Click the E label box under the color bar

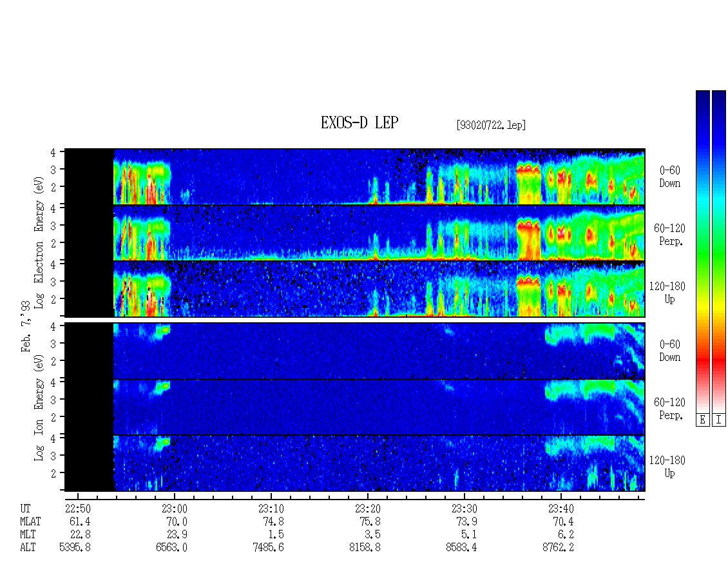click(702, 420)
